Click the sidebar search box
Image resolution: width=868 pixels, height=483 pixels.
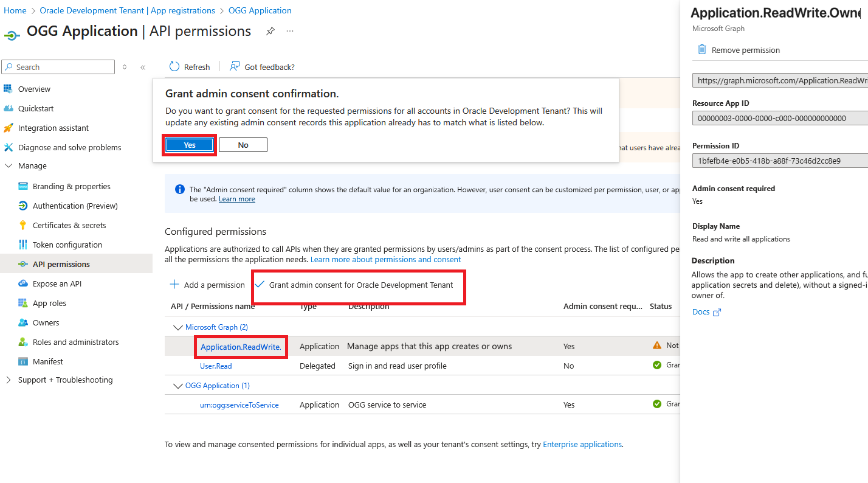(58, 67)
